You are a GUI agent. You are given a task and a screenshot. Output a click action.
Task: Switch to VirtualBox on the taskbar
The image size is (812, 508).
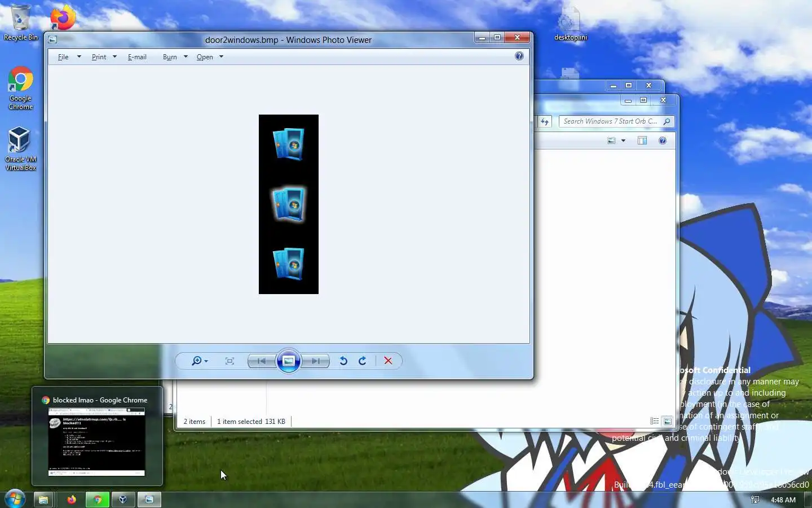click(x=123, y=500)
